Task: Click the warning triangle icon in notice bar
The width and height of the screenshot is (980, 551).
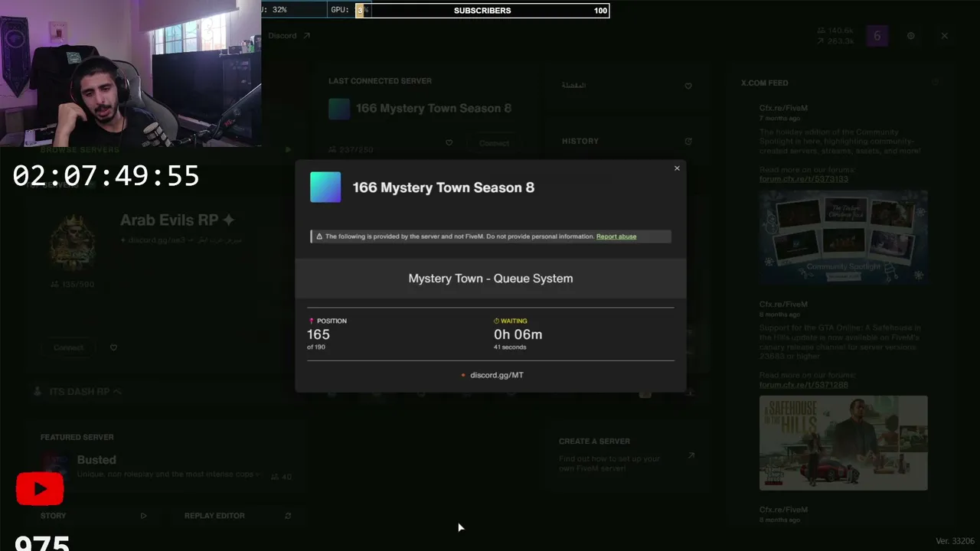Action: tap(319, 236)
